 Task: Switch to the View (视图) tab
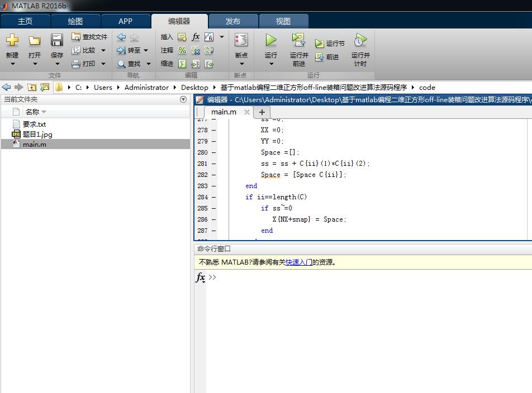point(283,21)
